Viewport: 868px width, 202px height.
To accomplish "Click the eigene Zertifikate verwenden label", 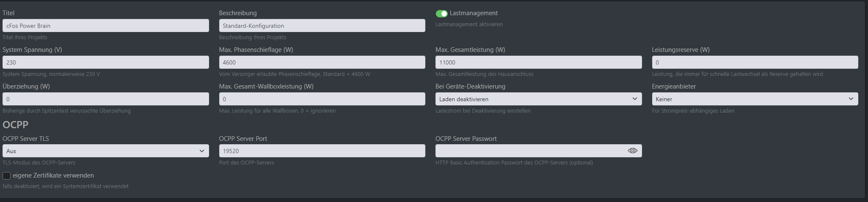I will coord(53,175).
